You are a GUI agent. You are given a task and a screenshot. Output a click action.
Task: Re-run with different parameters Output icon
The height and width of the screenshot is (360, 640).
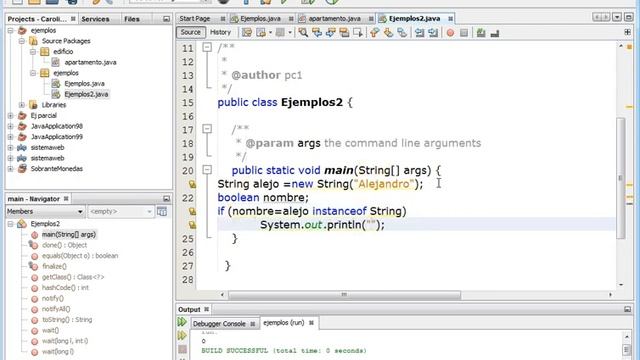(182, 336)
